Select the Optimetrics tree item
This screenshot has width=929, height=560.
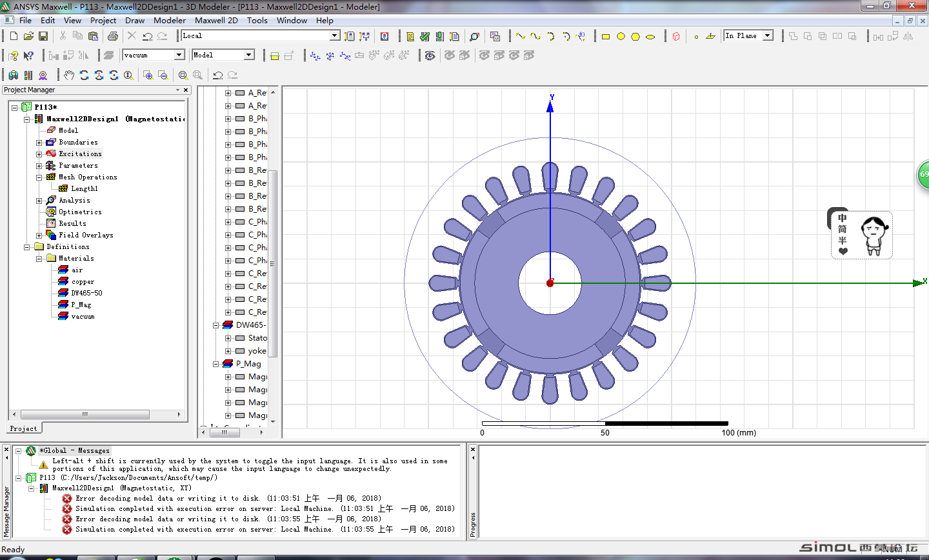(x=80, y=212)
